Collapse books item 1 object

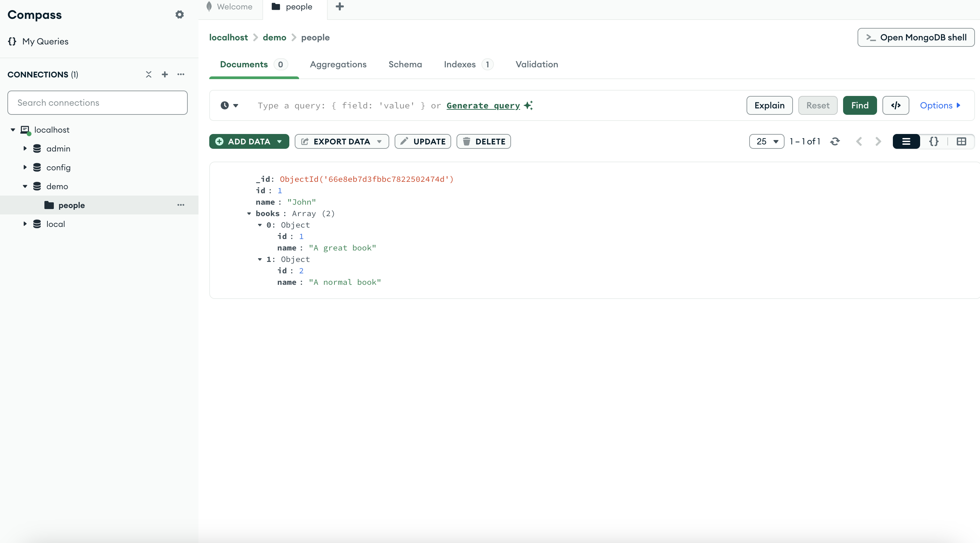click(x=260, y=259)
